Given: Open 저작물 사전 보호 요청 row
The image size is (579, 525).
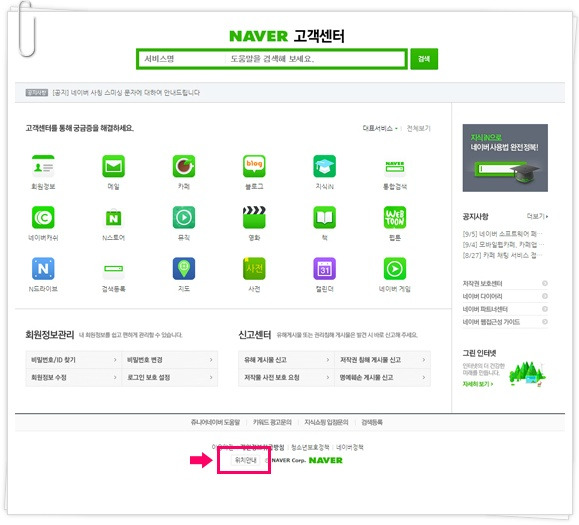Looking at the screenshot, I should tap(286, 377).
